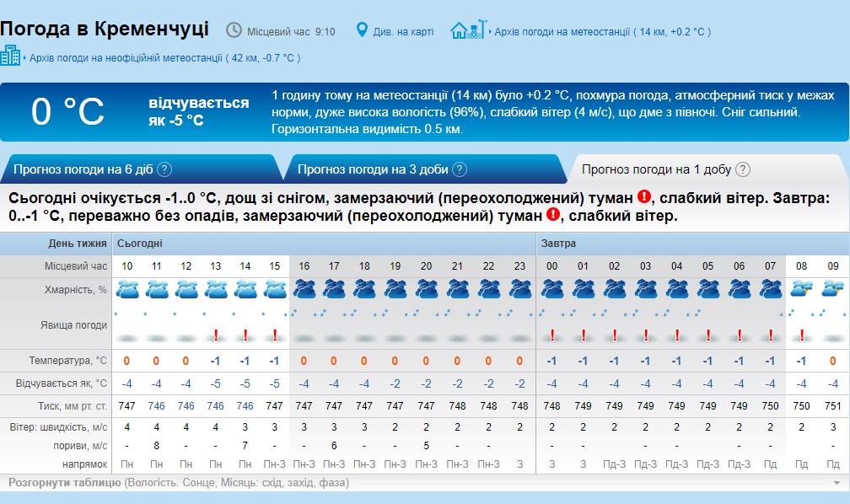
Task: Click the unofficial weather station building icon
Action: click(11, 56)
